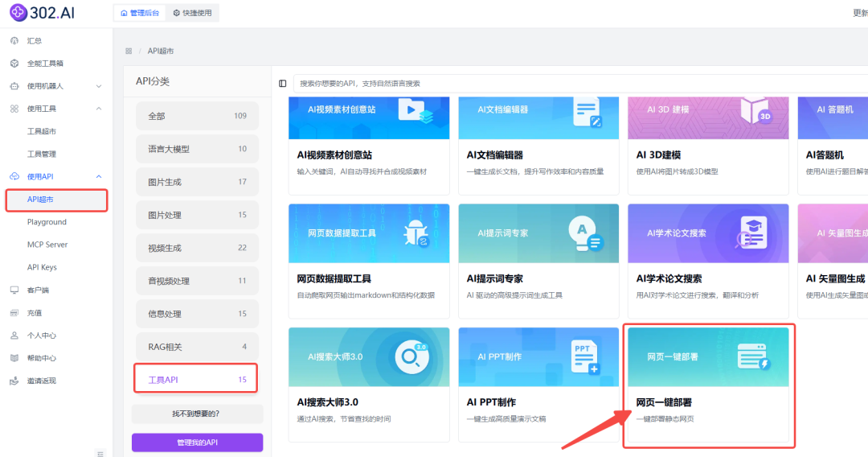The width and height of the screenshot is (868, 457).
Task: Open Playground in the sidebar
Action: [x=47, y=221]
